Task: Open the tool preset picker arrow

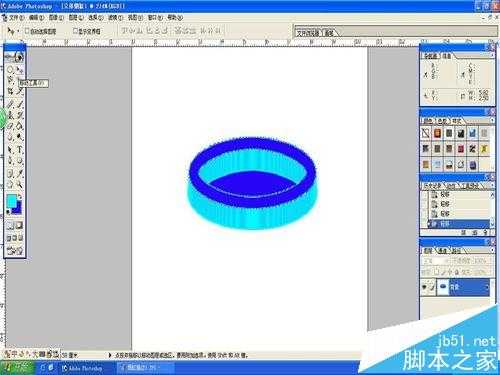Action: pos(18,31)
